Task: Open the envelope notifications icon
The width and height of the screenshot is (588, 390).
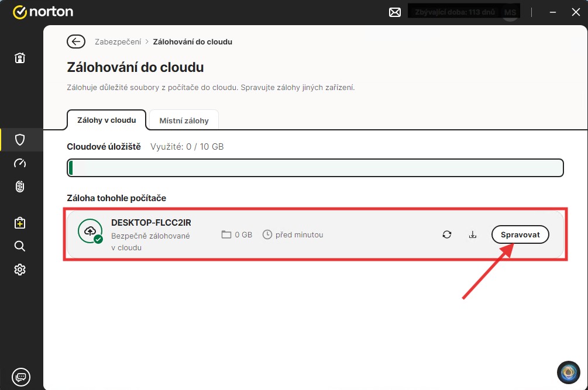Action: click(395, 12)
